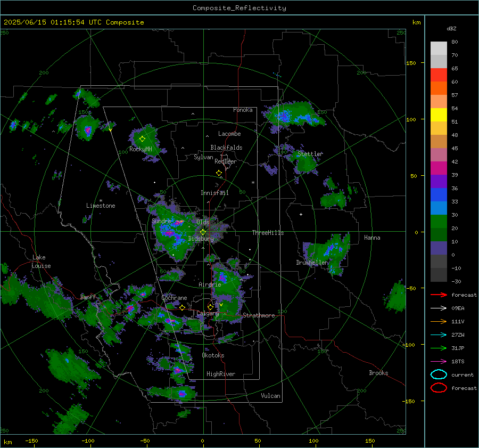Click the asterisk marker east of Innisfail
This screenshot has height=448, width=479.
click(253, 183)
